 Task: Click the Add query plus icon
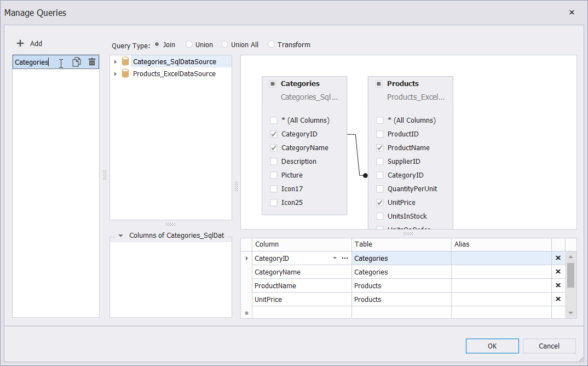pos(20,44)
